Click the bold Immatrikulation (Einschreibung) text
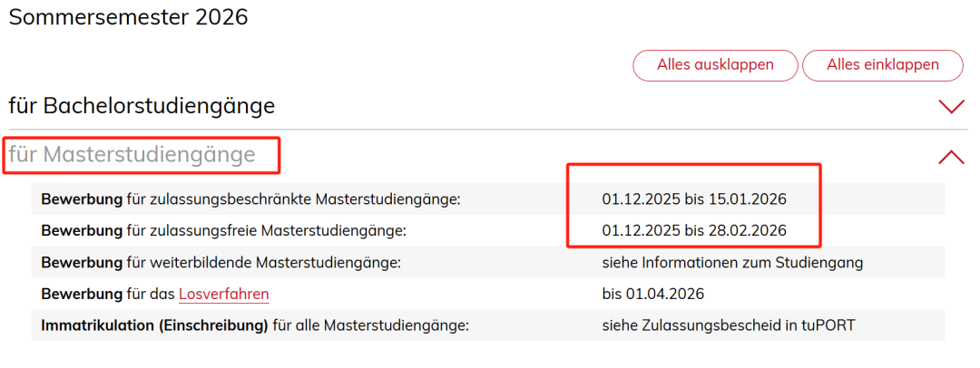 click(154, 324)
